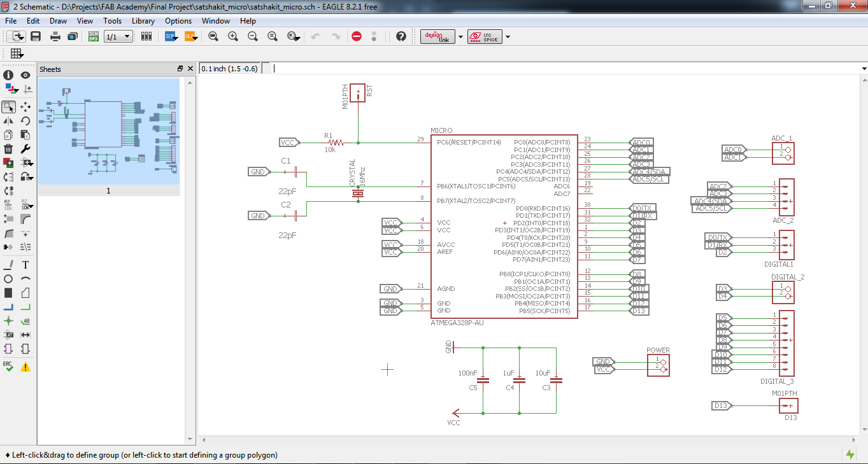Select the Change wrench tool
868x464 pixels.
[x=25, y=148]
